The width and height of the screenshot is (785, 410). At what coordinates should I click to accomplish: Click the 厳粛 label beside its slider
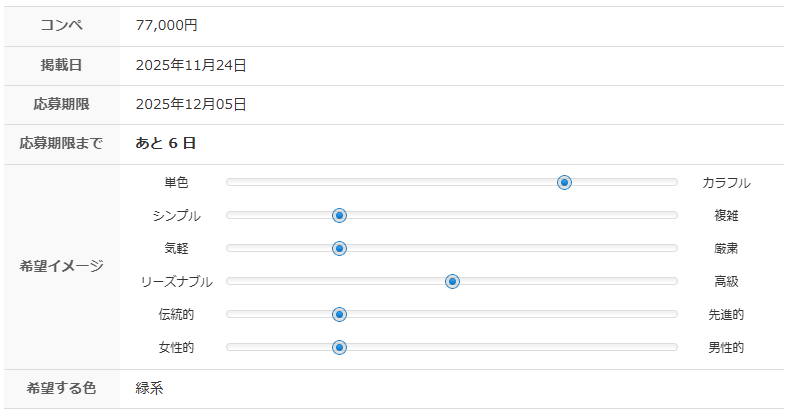pyautogui.click(x=726, y=249)
